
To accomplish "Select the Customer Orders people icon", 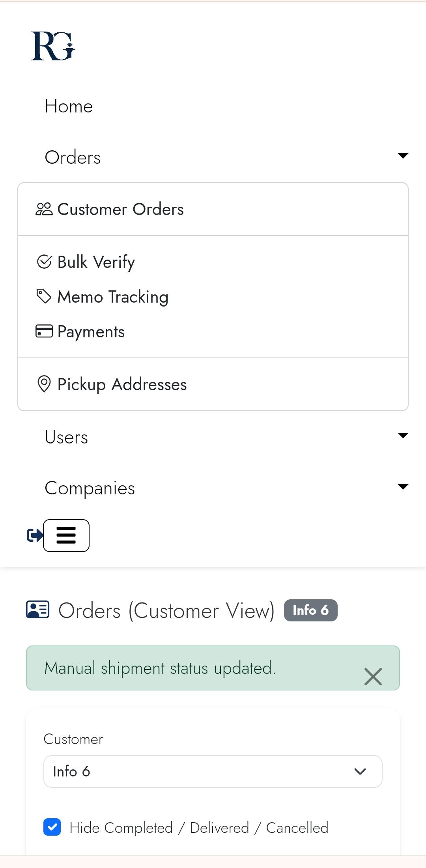I will coord(45,209).
